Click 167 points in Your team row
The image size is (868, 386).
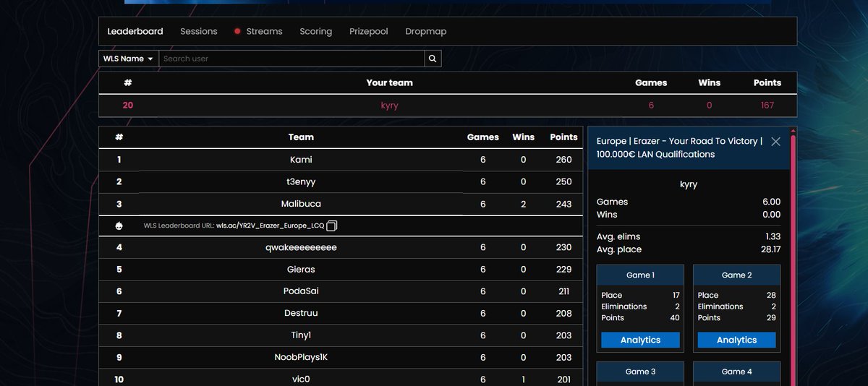[767, 106]
